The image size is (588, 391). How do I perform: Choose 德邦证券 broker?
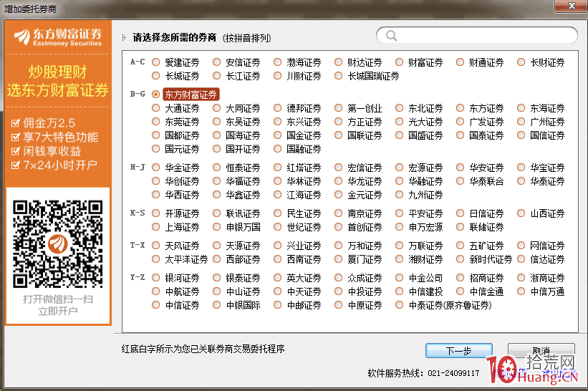(x=277, y=108)
